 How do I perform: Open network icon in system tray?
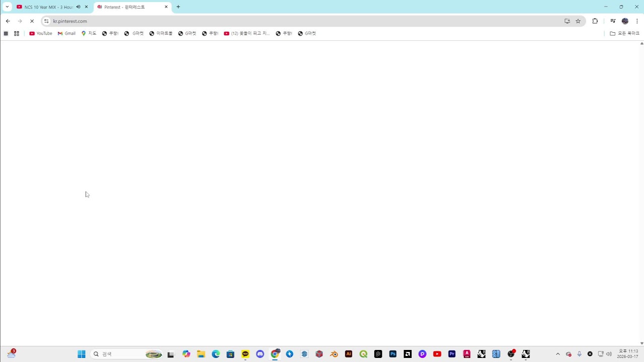[601, 354]
